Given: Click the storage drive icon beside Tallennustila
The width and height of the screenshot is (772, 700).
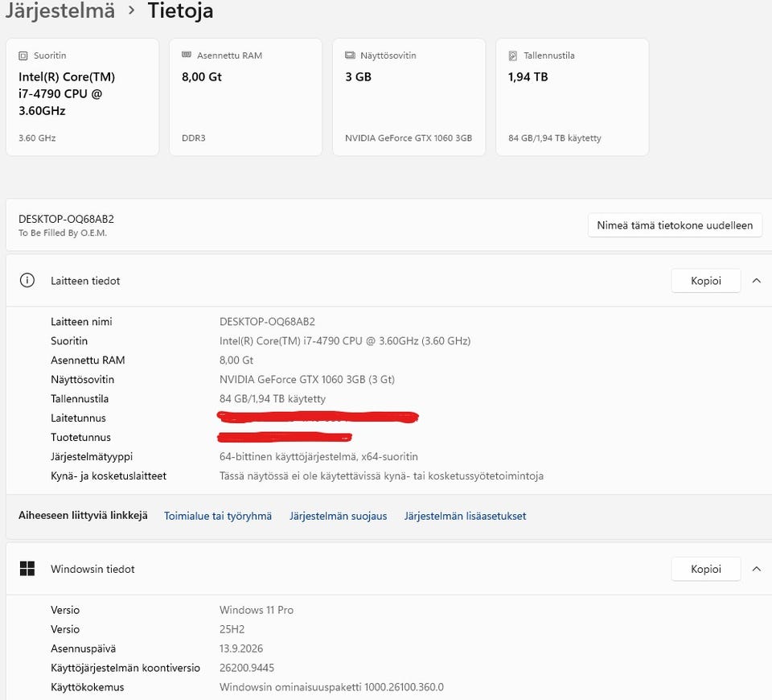Looking at the screenshot, I should [512, 56].
